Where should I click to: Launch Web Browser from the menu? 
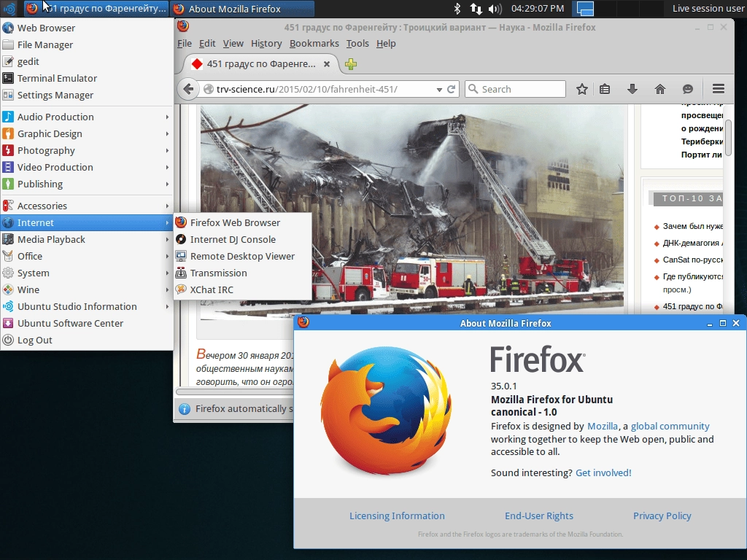tap(87, 28)
